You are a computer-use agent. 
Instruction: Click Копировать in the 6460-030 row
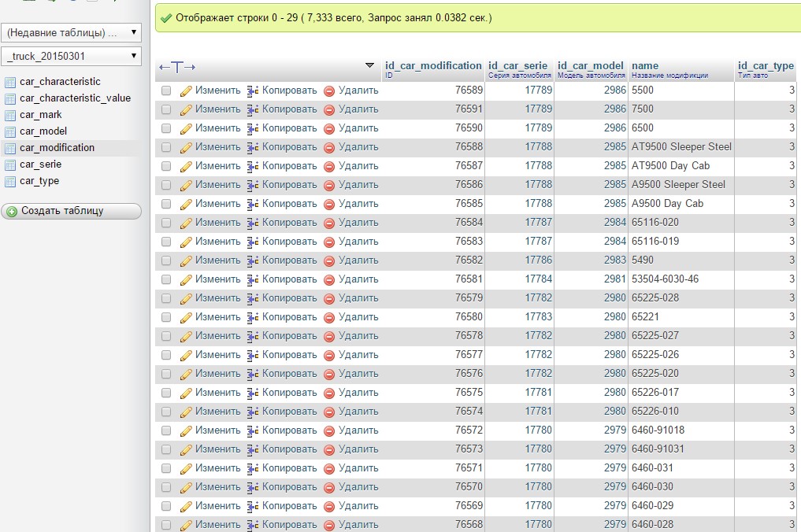289,487
